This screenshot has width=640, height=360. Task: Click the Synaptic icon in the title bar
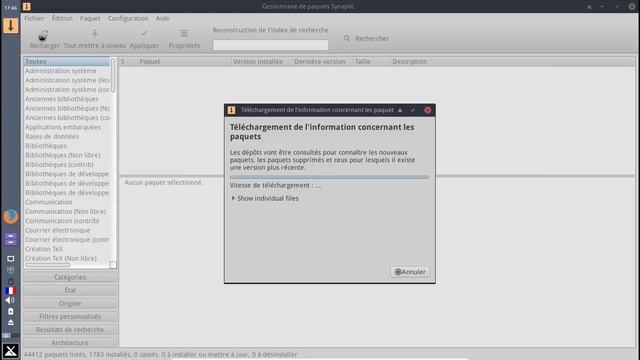[x=27, y=6]
